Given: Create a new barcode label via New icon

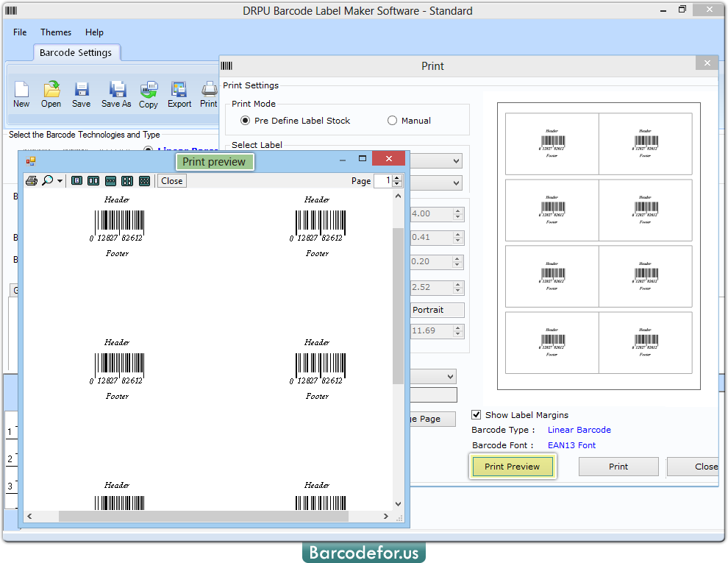Looking at the screenshot, I should [x=21, y=94].
